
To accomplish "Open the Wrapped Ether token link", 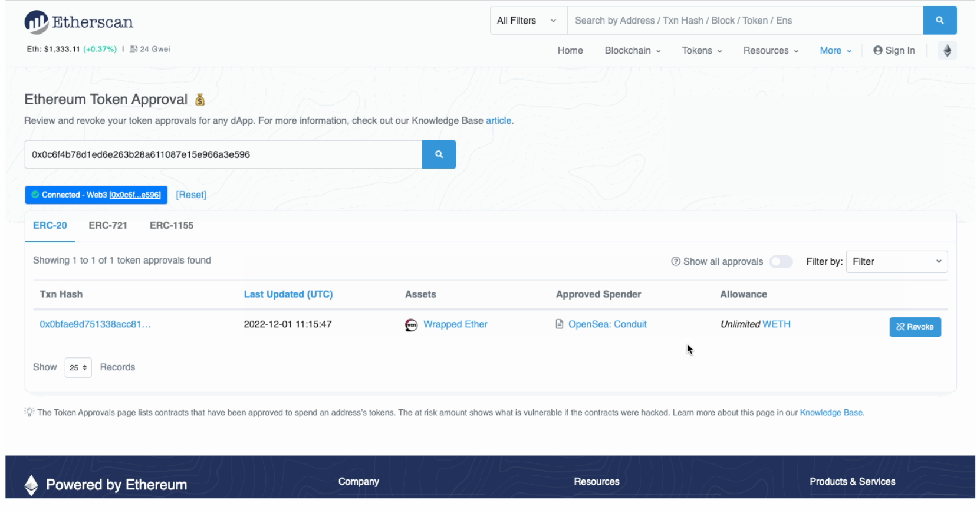I will point(455,324).
